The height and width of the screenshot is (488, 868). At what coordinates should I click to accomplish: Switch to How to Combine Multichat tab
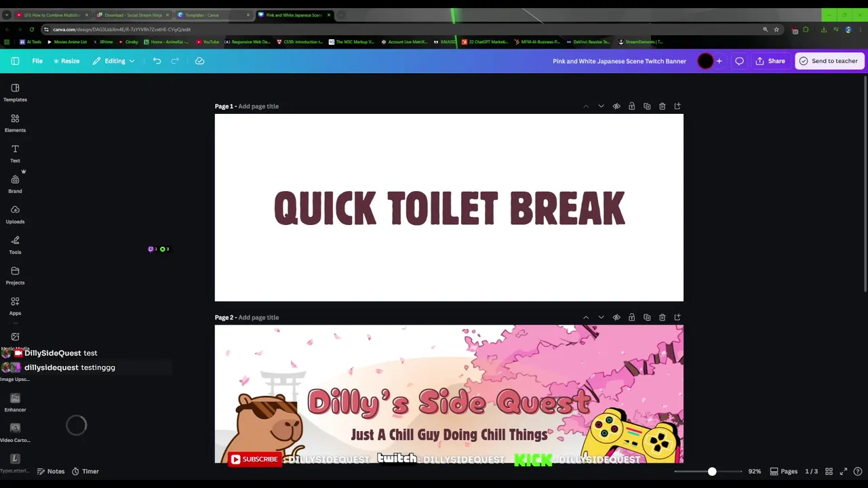(x=52, y=15)
